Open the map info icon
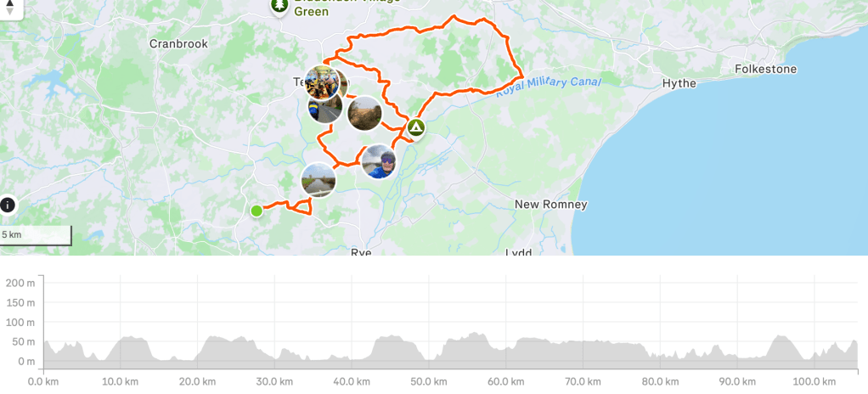The image size is (868, 394). 7,205
